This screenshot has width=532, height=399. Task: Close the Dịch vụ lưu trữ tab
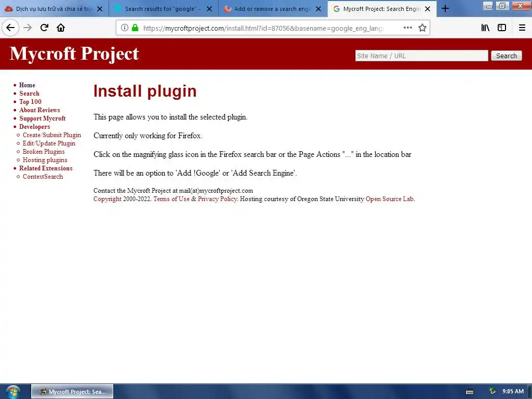[x=100, y=9]
